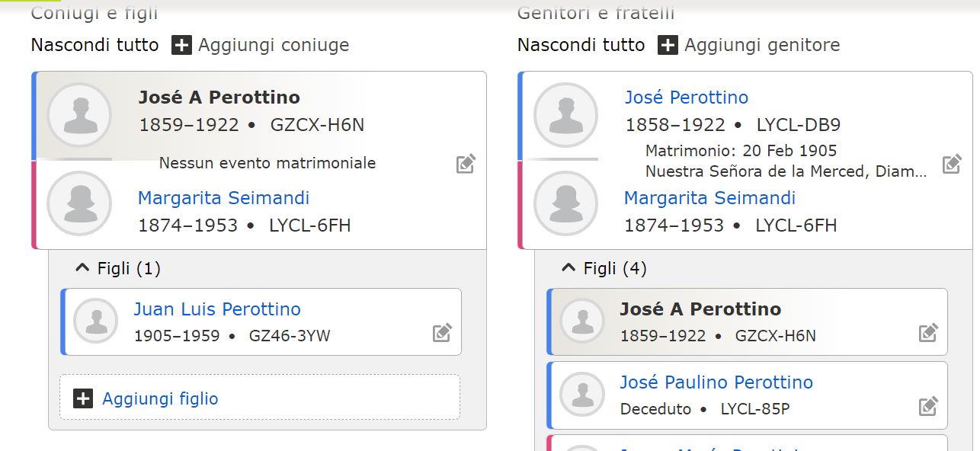The width and height of the screenshot is (980, 451).
Task: Edit the José Perottino marriage from 20 Feb 1905
Action: [x=952, y=164]
